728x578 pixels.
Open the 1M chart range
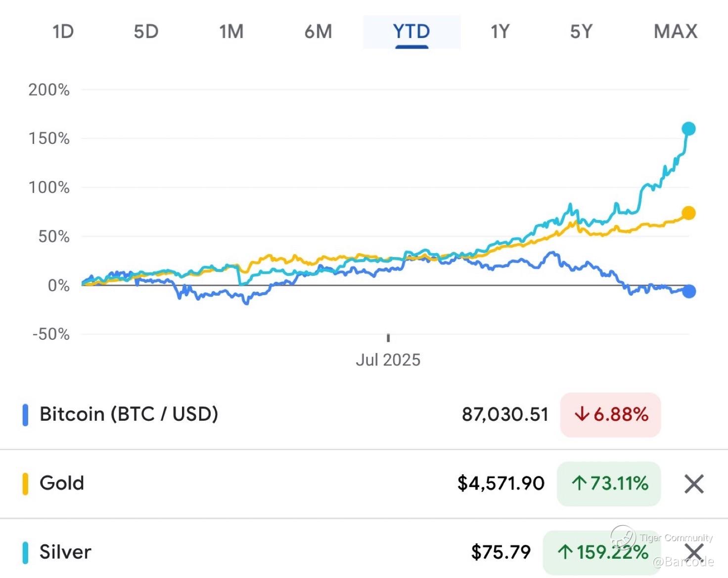click(231, 32)
